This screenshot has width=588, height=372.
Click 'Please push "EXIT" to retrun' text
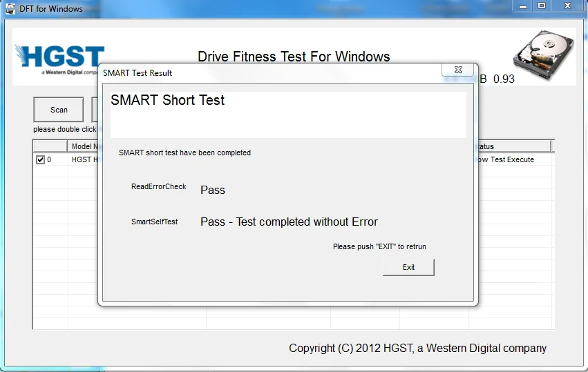[x=379, y=246]
